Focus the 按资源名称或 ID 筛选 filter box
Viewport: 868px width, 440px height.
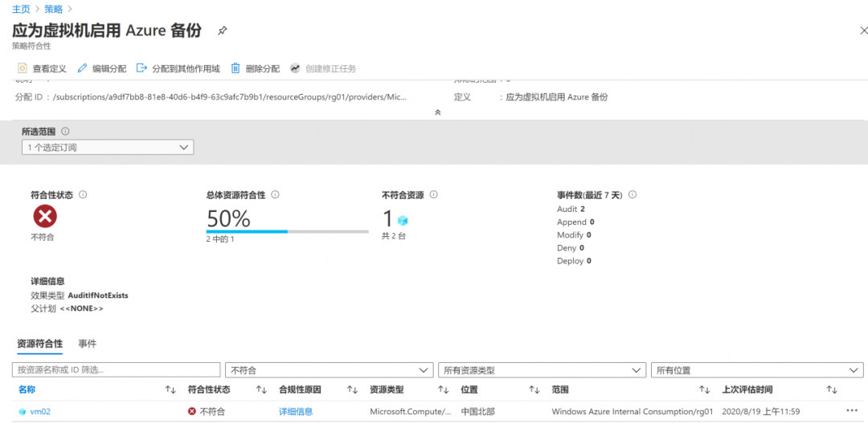click(117, 370)
